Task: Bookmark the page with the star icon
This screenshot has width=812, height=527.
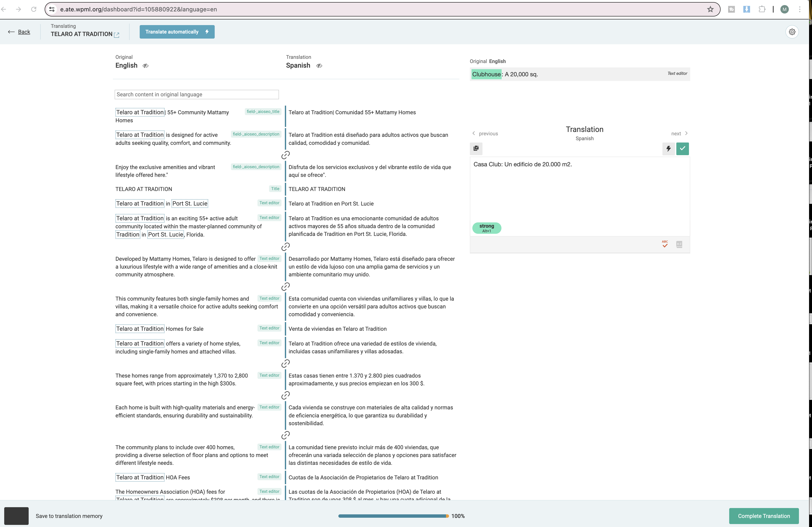Action: pyautogui.click(x=710, y=9)
